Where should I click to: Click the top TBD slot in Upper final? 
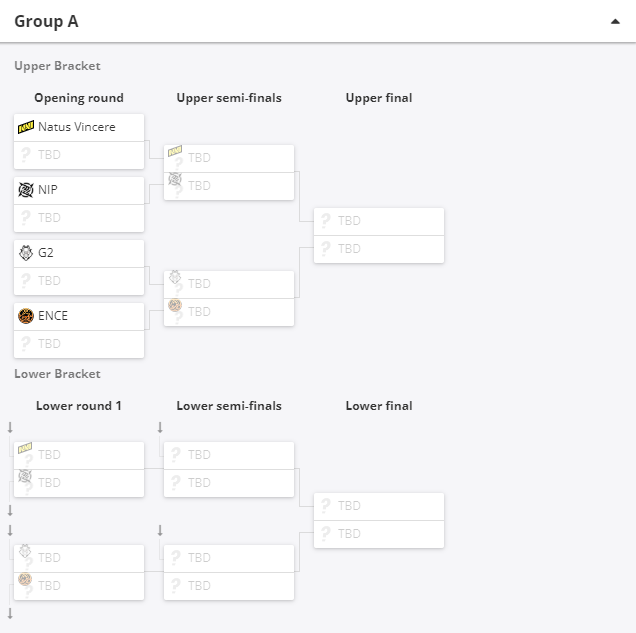(379, 221)
